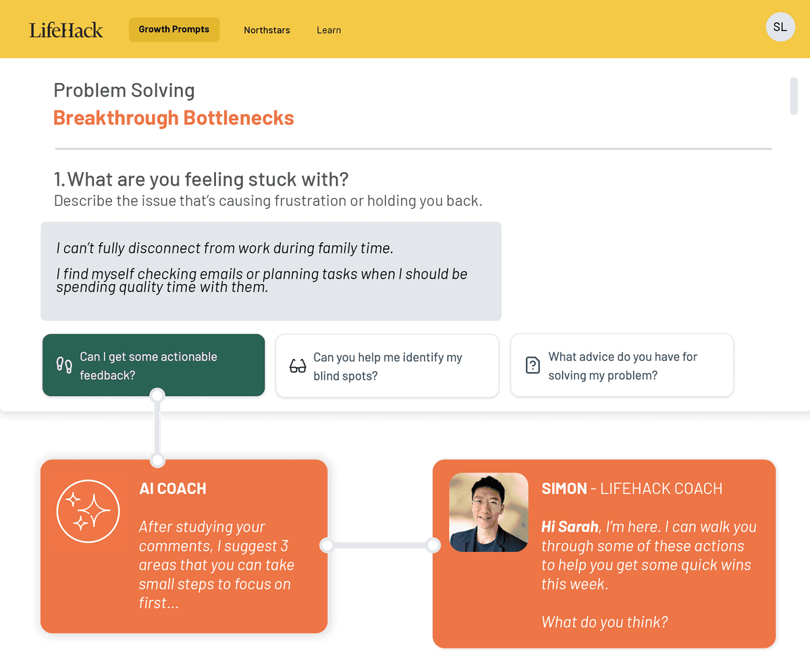
Task: Open the Learn menu item
Action: [x=329, y=30]
